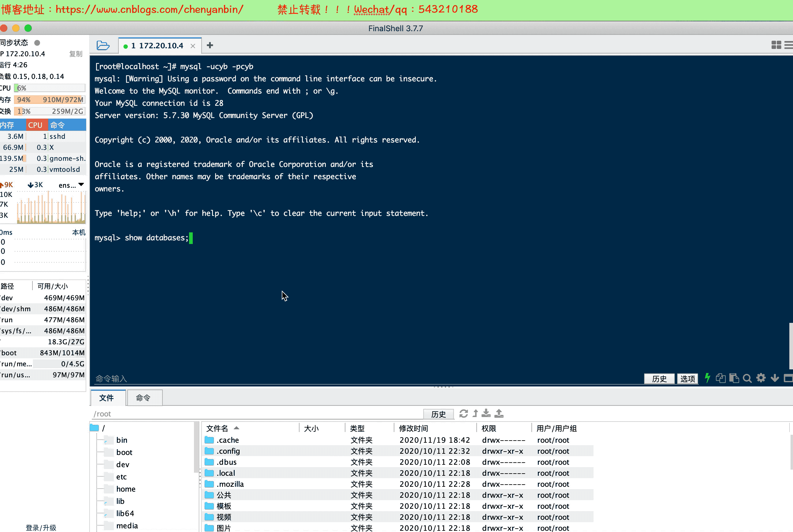Click 复制 to copy the IP
The width and height of the screenshot is (793, 532).
[x=76, y=54]
